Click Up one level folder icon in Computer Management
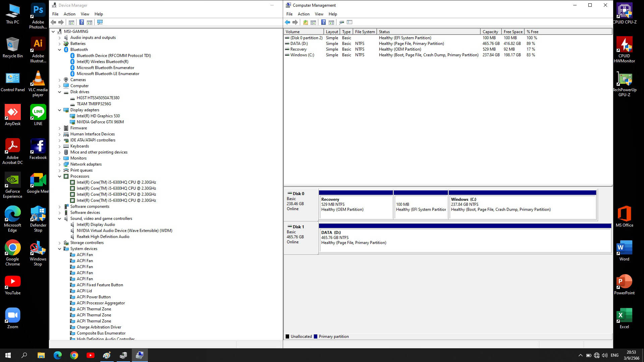This screenshot has height=362, width=644. 306,22
